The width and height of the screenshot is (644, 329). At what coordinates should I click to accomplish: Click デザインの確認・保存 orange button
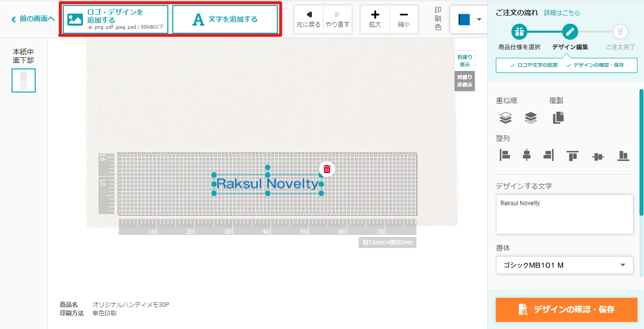tap(566, 309)
